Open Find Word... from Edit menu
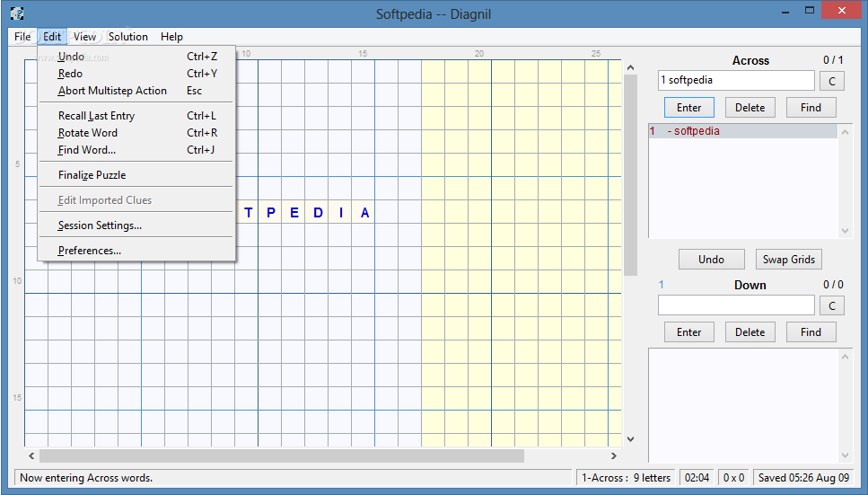This screenshot has height=495, width=868. point(136,150)
